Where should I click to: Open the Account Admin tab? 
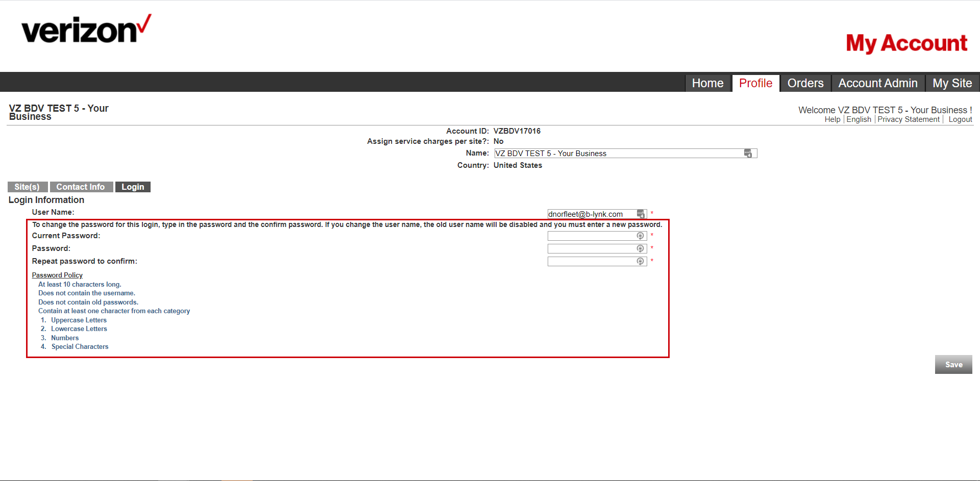click(x=878, y=83)
